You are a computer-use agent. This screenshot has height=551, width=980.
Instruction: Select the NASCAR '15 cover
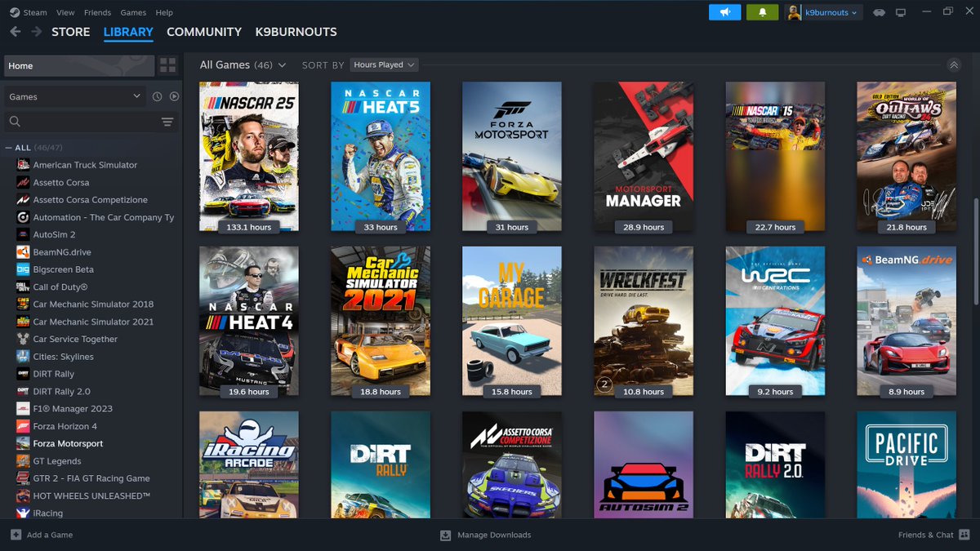(775, 156)
